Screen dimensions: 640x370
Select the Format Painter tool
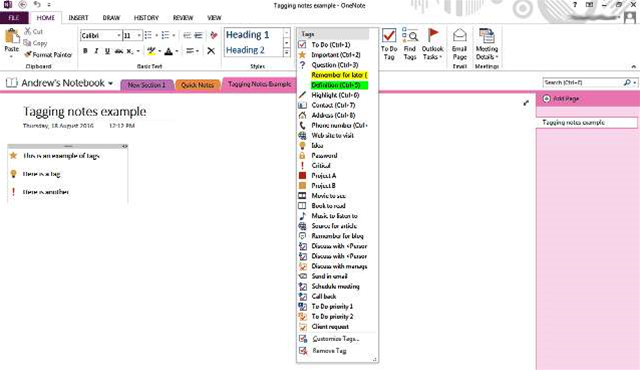pyautogui.click(x=48, y=54)
